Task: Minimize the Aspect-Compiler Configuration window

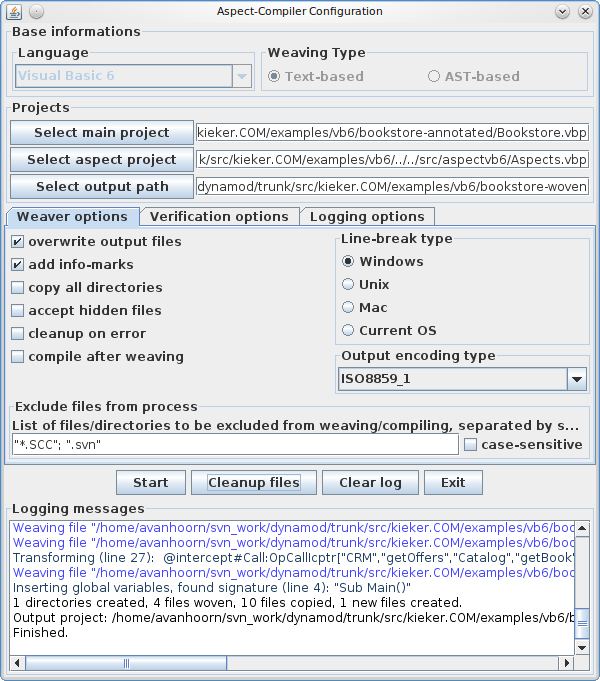Action: (562, 12)
